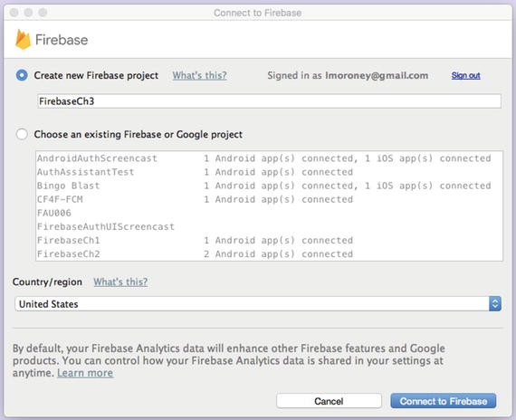Click the United States country combo box
This screenshot has height=420, width=516.
point(258,303)
